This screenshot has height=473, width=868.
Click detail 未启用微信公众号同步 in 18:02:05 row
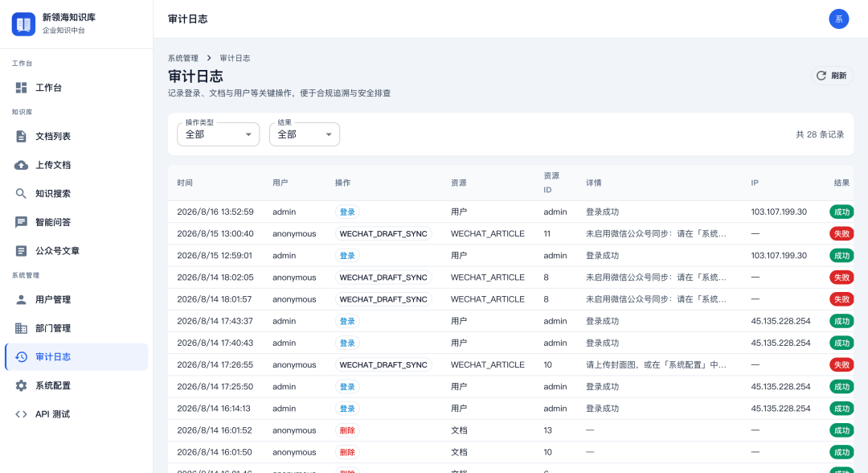click(656, 278)
